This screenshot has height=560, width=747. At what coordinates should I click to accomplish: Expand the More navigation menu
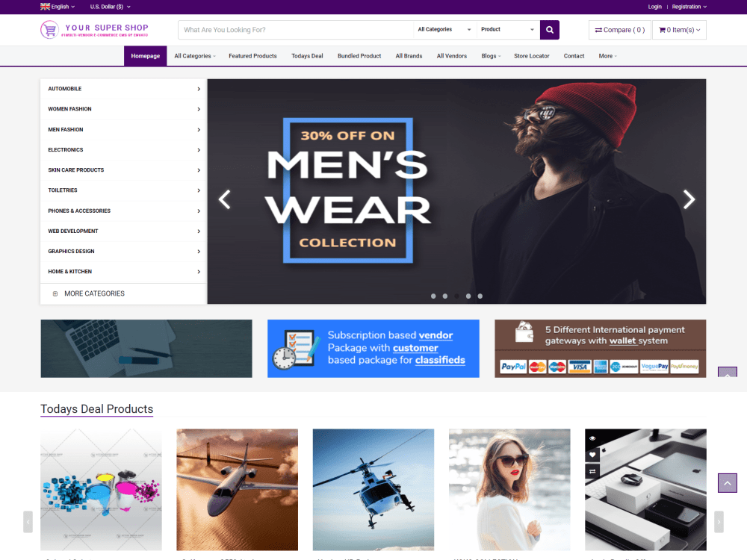pos(607,56)
